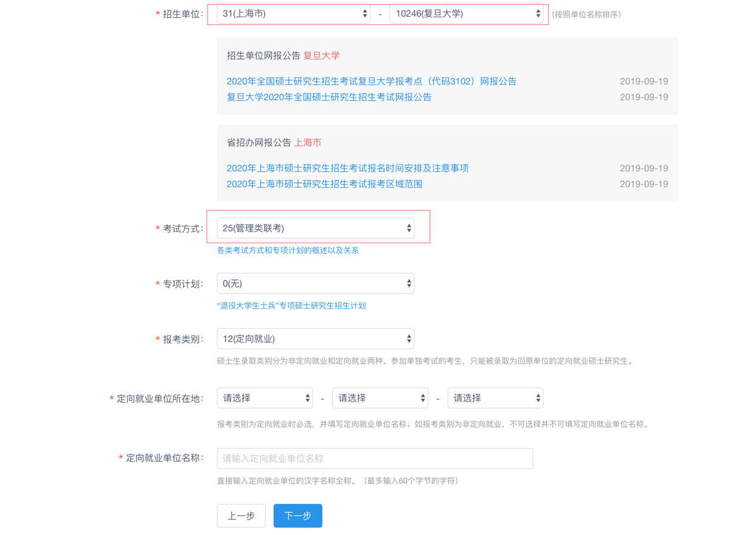The height and width of the screenshot is (535, 756).
Task: Open 复旦大学2020年全国硕士研究生招生考试网报公告 link
Action: pos(329,97)
